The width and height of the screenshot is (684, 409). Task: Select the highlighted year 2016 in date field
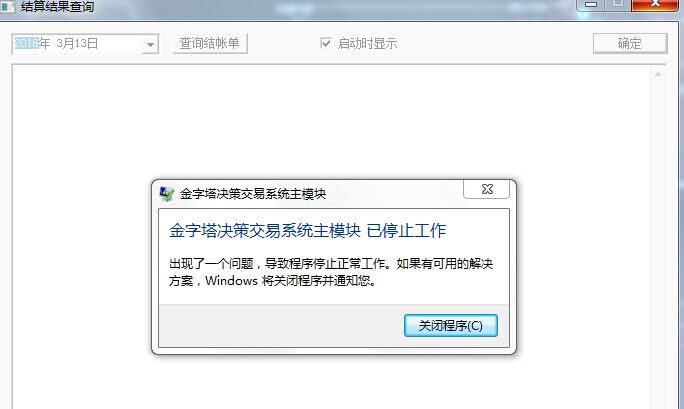click(26, 43)
